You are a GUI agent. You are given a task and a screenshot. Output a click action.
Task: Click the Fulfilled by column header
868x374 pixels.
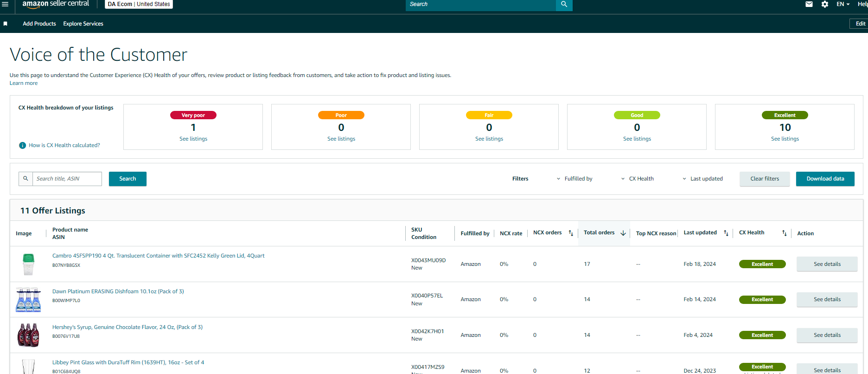point(475,233)
